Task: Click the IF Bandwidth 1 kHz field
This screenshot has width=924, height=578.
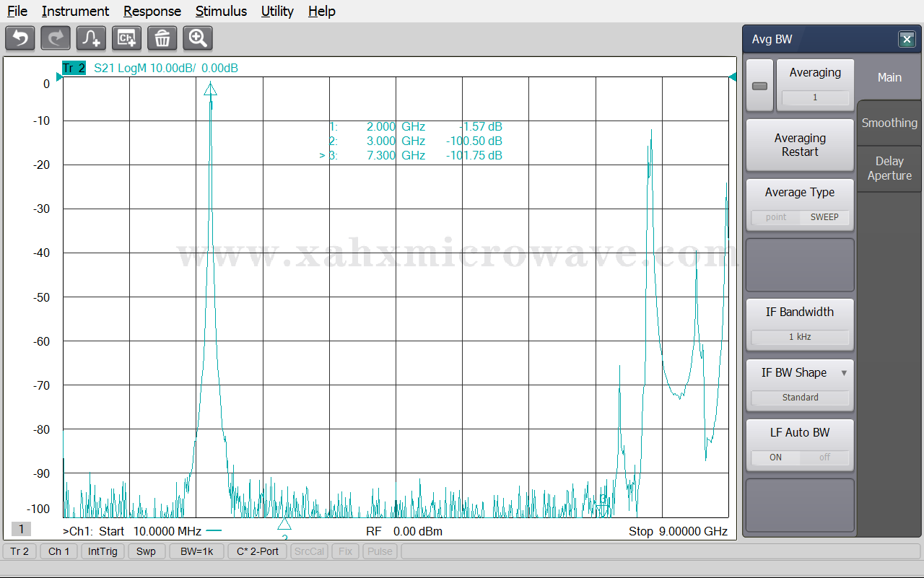Action: tap(800, 337)
